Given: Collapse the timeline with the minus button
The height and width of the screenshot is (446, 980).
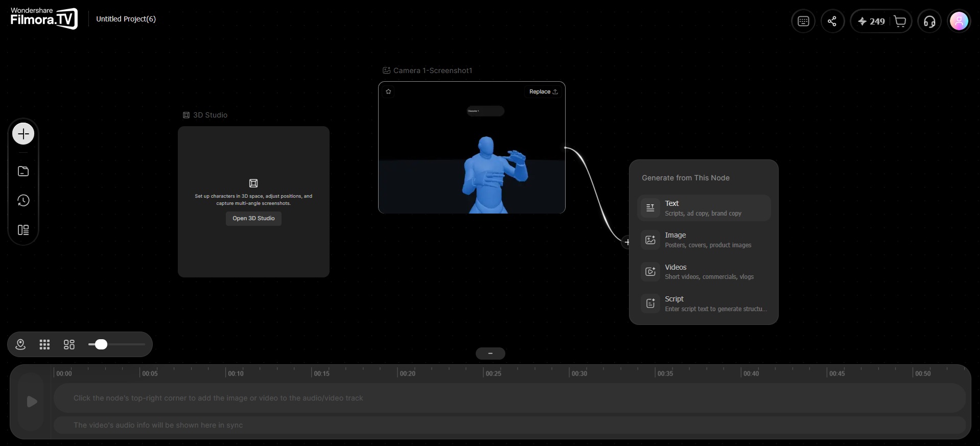Looking at the screenshot, I should click(x=490, y=354).
